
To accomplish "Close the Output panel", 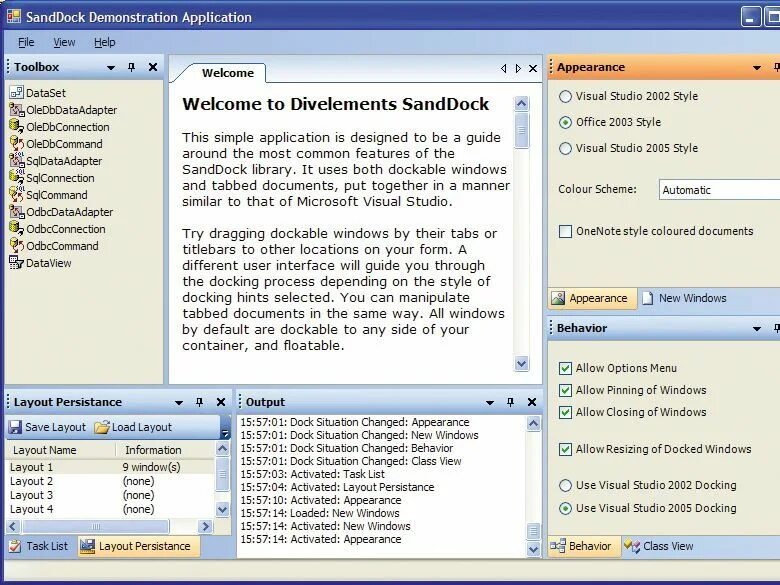I will click(x=532, y=402).
